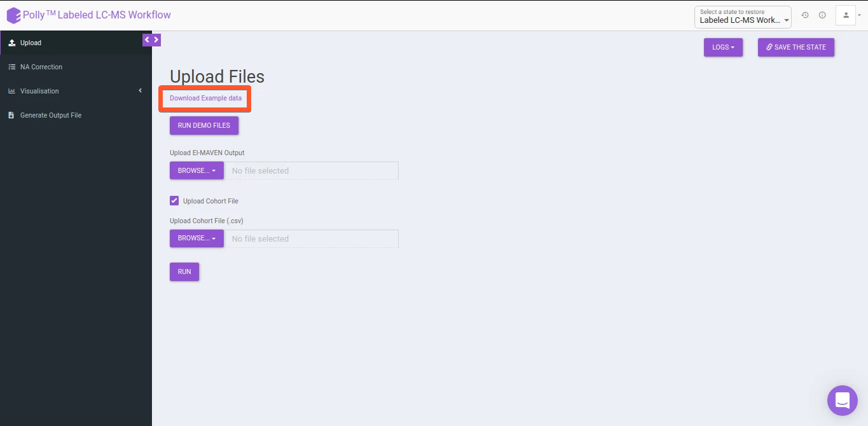Uncheck the Upload Cohort File checkbox
Image resolution: width=868 pixels, height=426 pixels.
point(174,200)
